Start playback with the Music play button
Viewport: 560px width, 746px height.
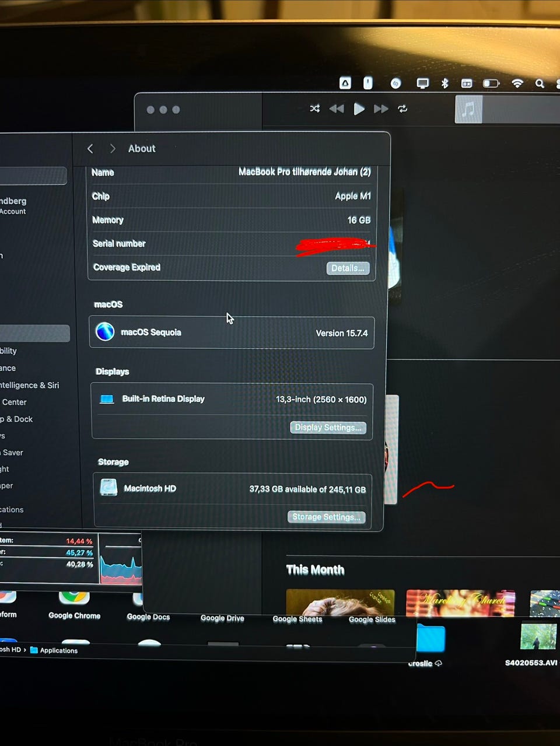point(359,108)
